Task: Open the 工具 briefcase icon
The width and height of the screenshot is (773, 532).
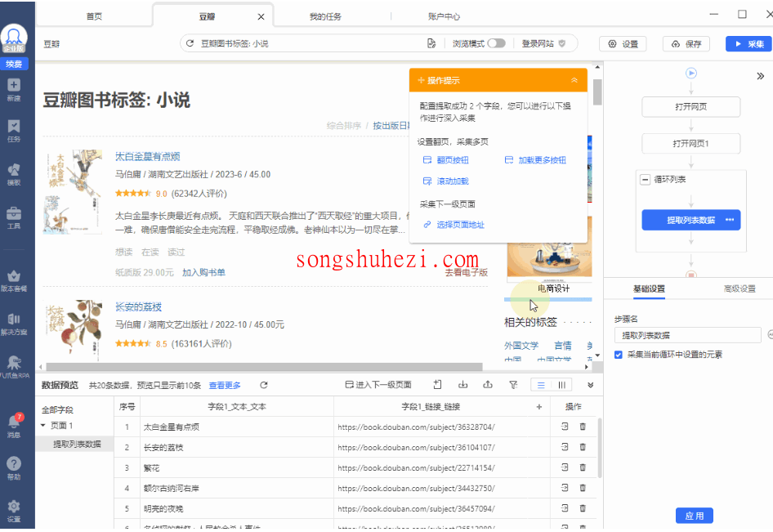Action: pos(14,213)
